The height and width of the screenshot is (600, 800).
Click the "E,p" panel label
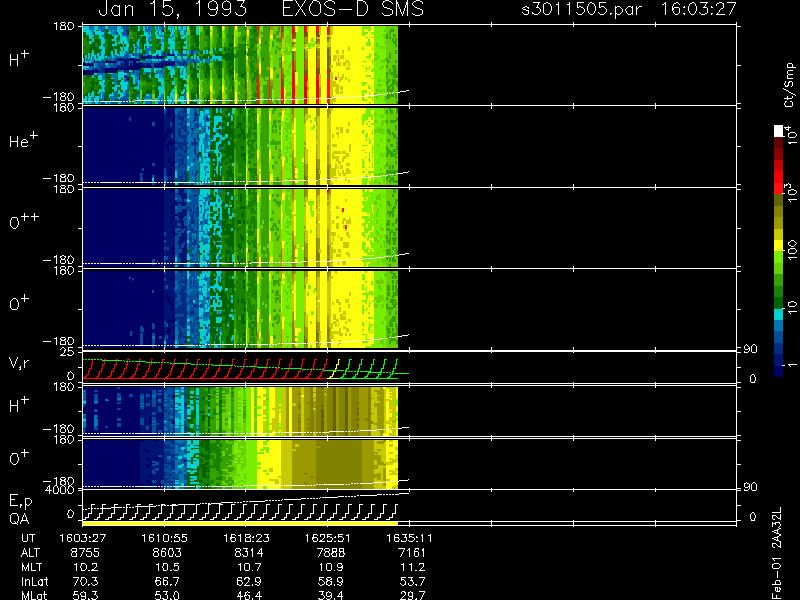(20, 501)
